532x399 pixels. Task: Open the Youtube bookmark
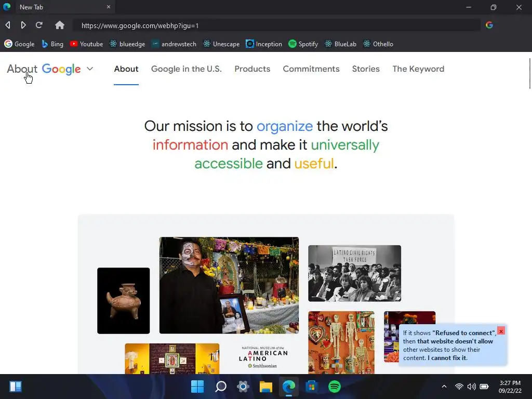click(x=86, y=44)
